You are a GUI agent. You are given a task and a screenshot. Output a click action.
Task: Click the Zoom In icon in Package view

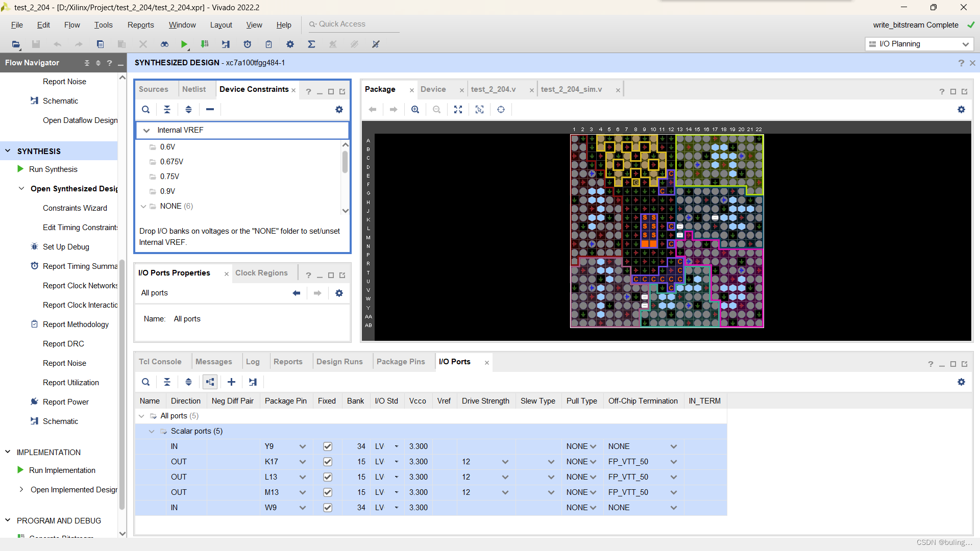coord(415,110)
